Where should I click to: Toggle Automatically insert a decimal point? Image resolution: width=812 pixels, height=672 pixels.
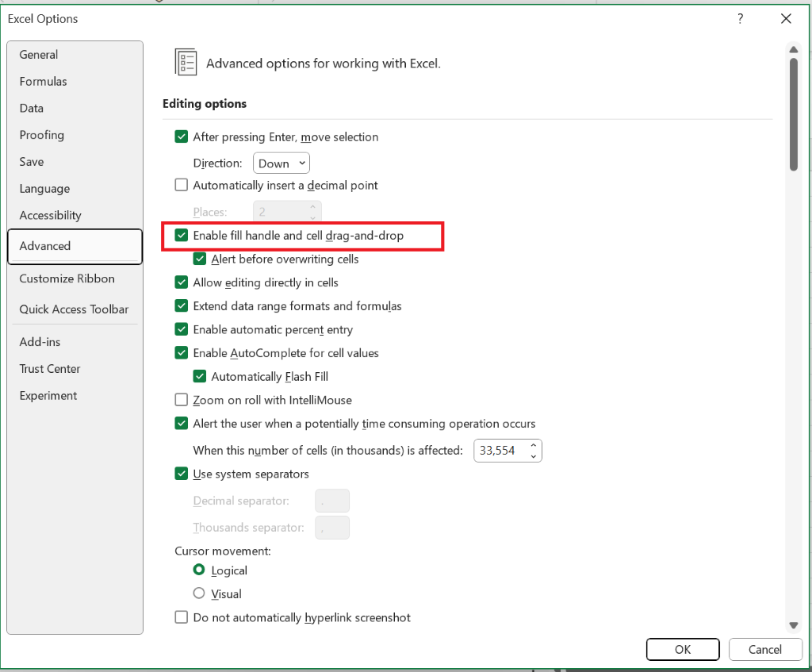point(182,185)
